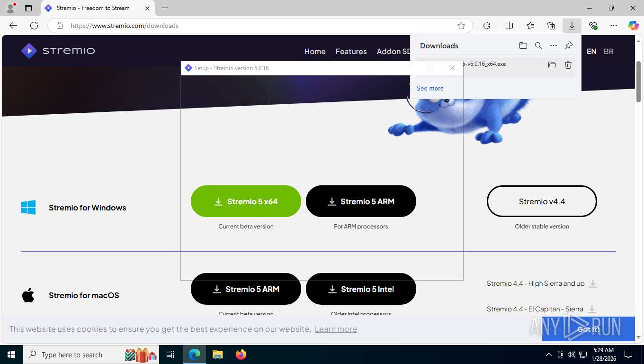Open the network status tray icon
644x364 pixels.
[583, 355]
